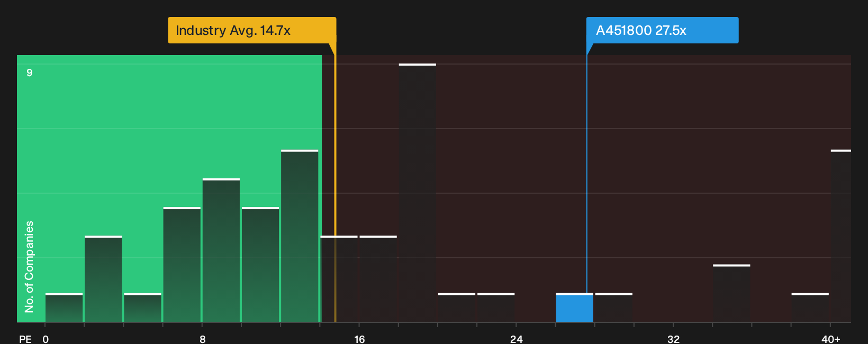Click the 40+ PE overflow bar
This screenshot has height=344, width=868.
[841, 236]
